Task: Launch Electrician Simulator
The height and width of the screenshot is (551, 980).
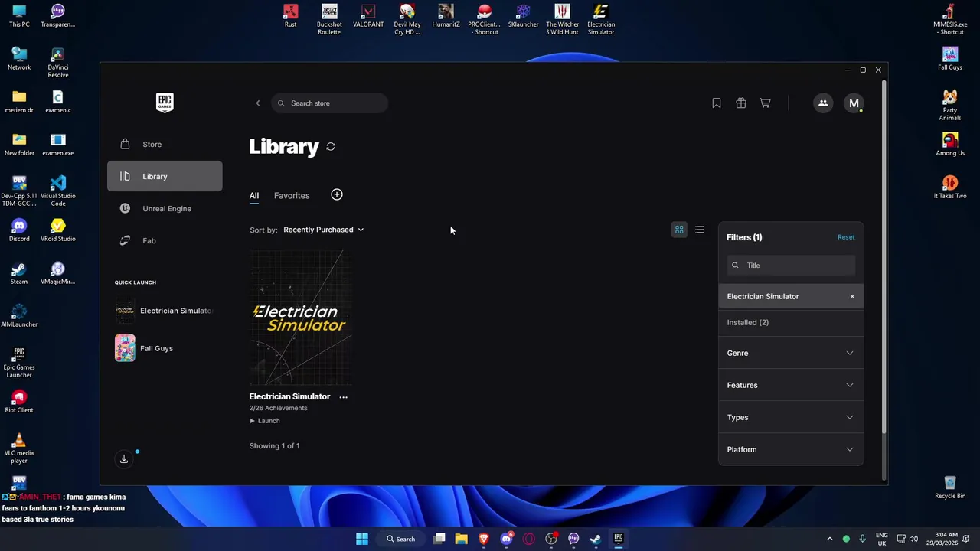Action: 265,421
